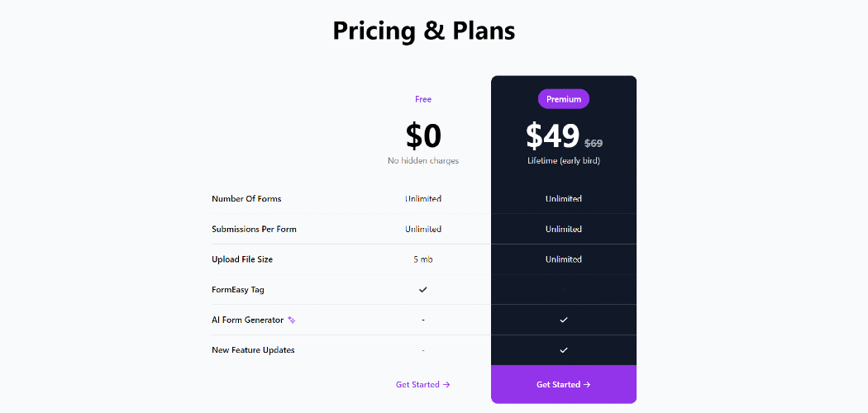
Task: Click the FormEasy Tag row label
Action: (238, 290)
